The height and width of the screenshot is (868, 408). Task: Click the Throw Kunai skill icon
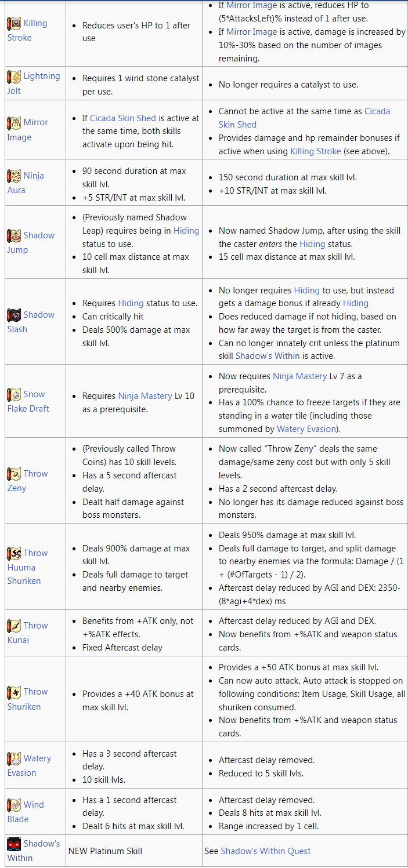pyautogui.click(x=14, y=626)
